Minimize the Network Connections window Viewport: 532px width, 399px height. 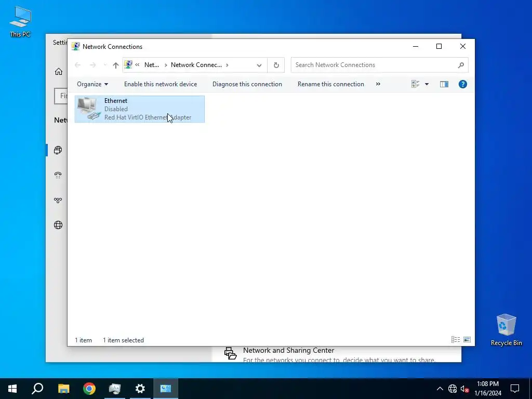pos(416,46)
